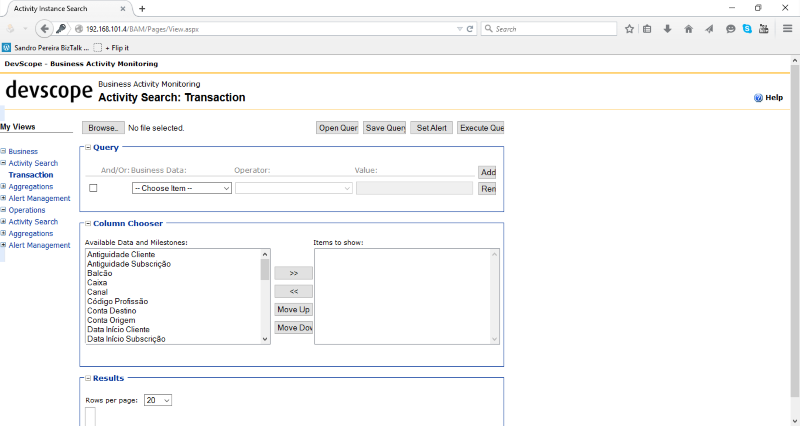Open the bookmarks list icon
This screenshot has height=426, width=800.
(648, 29)
